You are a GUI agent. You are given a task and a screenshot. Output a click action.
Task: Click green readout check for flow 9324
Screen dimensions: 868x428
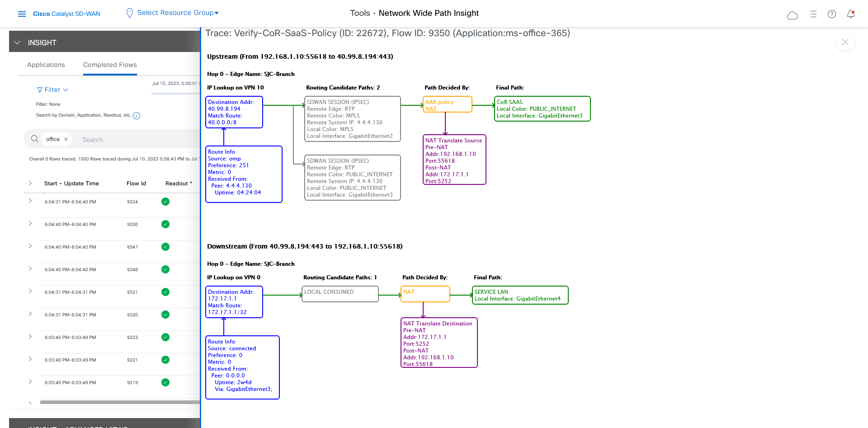coord(165,202)
